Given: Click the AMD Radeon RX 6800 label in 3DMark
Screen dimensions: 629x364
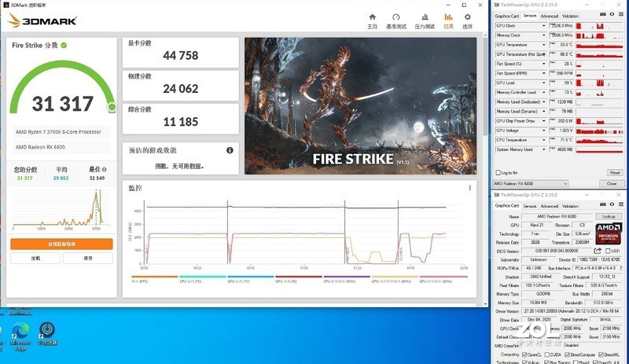Looking at the screenshot, I should click(40, 147).
